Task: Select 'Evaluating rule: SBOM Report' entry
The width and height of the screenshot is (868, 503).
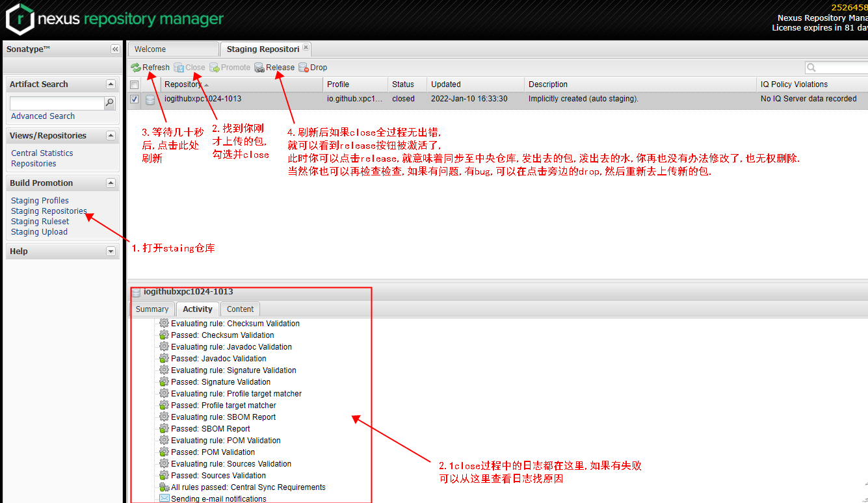Action: click(223, 417)
